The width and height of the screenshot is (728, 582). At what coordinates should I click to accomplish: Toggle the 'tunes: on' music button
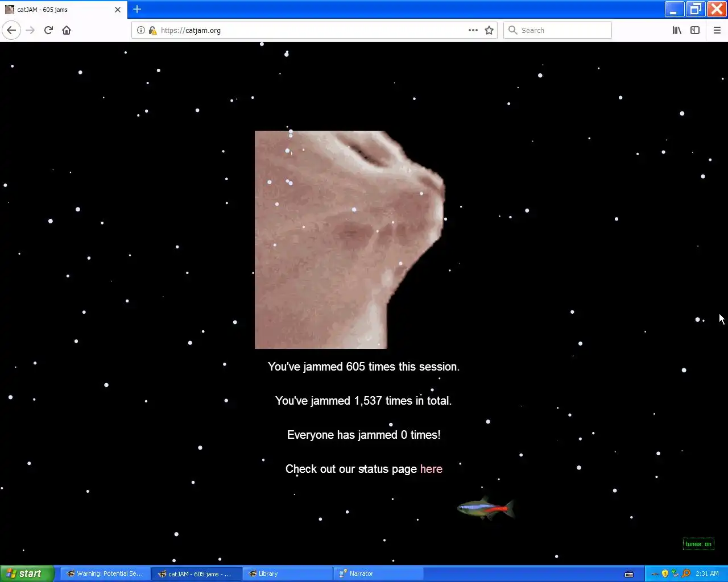point(698,544)
